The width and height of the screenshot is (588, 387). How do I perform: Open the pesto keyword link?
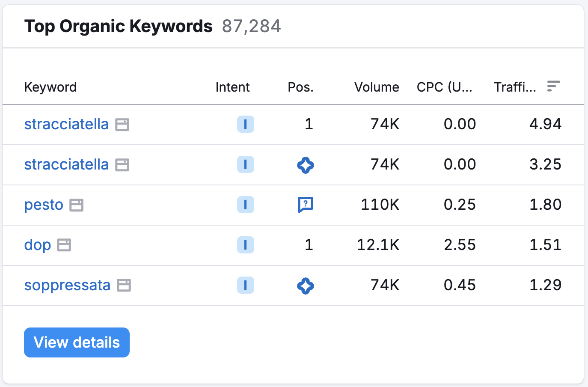[x=44, y=205]
